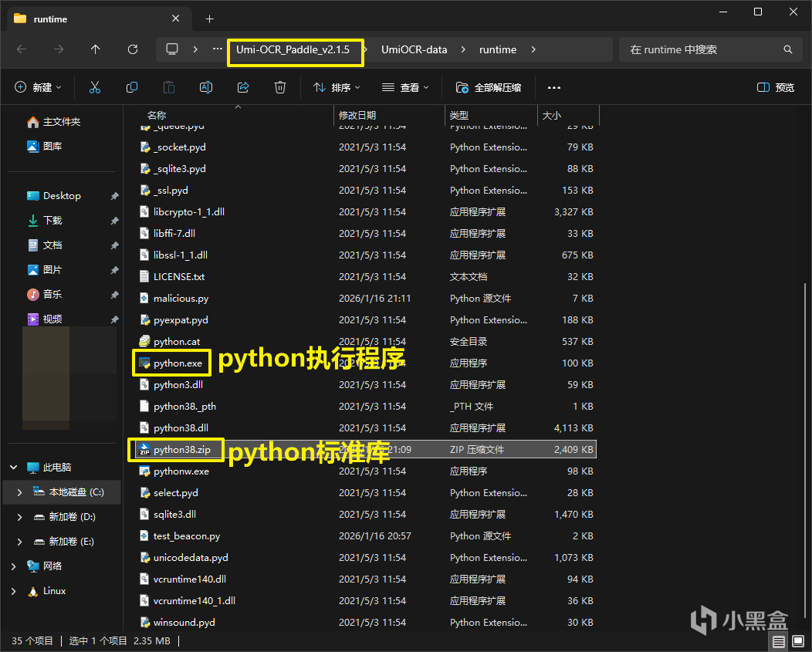812x652 pixels.
Task: Click the Cut scissors icon
Action: pyautogui.click(x=95, y=87)
